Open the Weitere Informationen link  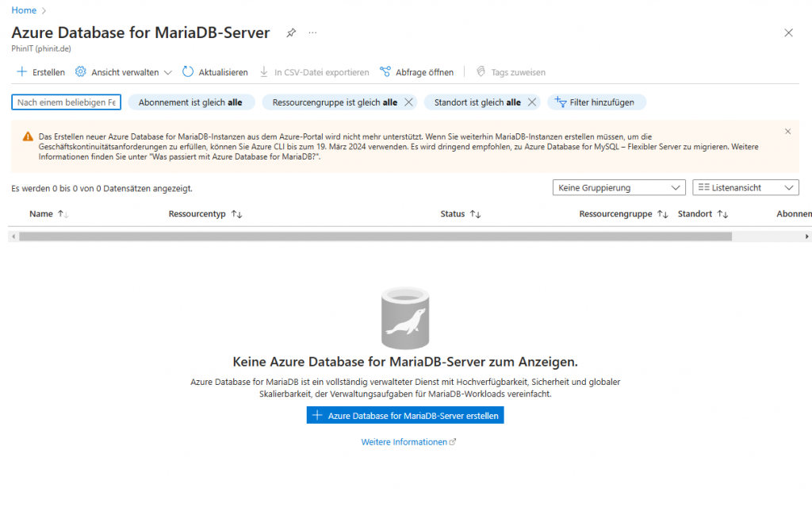tap(404, 442)
